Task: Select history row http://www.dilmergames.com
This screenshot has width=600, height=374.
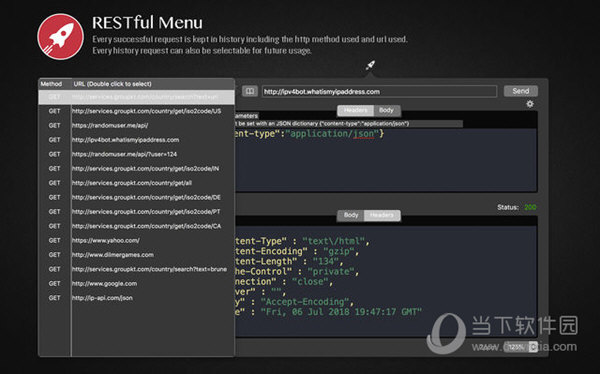Action: (137, 255)
